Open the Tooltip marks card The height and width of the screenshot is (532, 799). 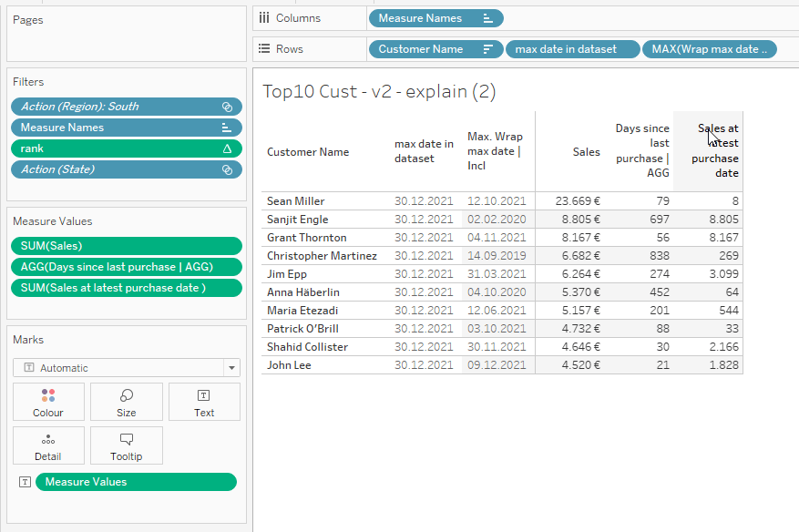127,445
